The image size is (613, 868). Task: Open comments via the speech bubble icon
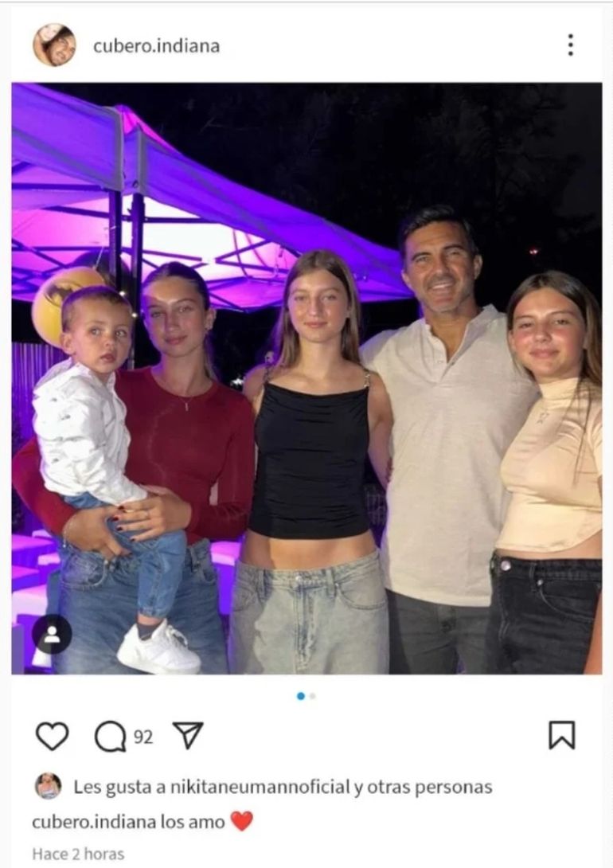pyautogui.click(x=111, y=737)
